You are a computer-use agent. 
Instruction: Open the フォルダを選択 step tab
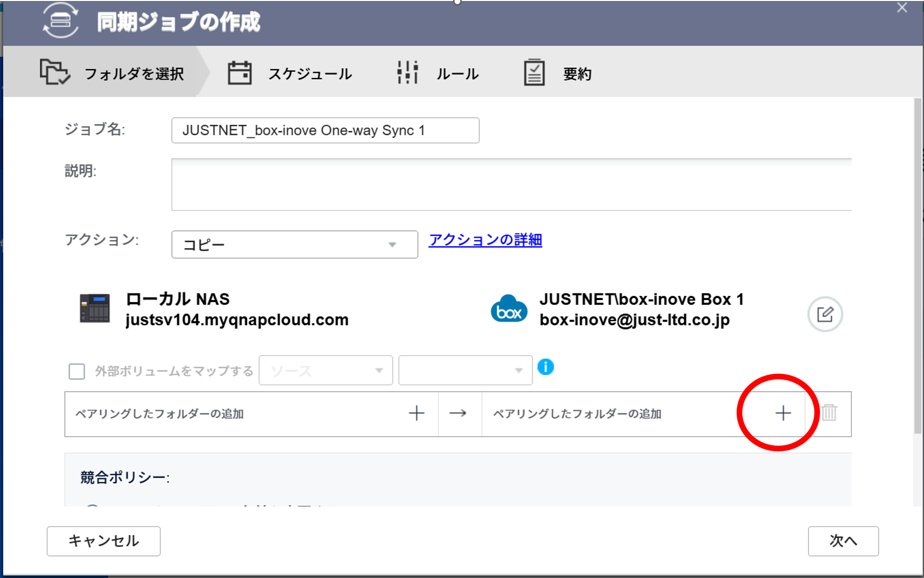[x=107, y=72]
